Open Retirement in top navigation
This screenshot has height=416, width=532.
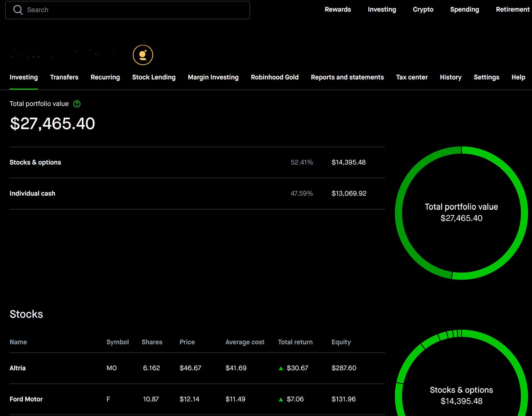click(x=513, y=9)
